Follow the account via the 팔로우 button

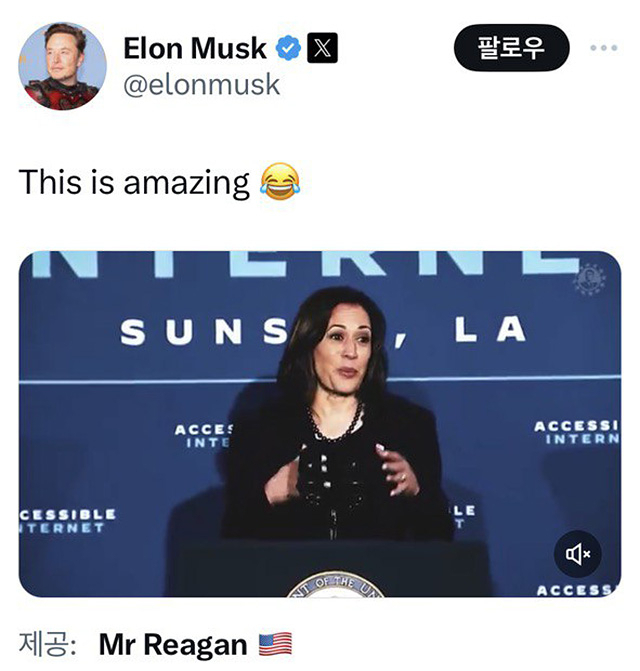tap(512, 48)
